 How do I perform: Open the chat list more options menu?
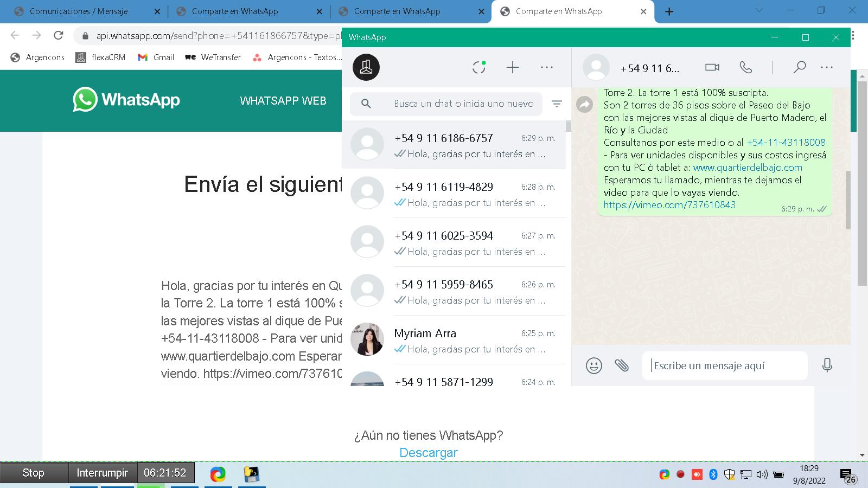547,67
